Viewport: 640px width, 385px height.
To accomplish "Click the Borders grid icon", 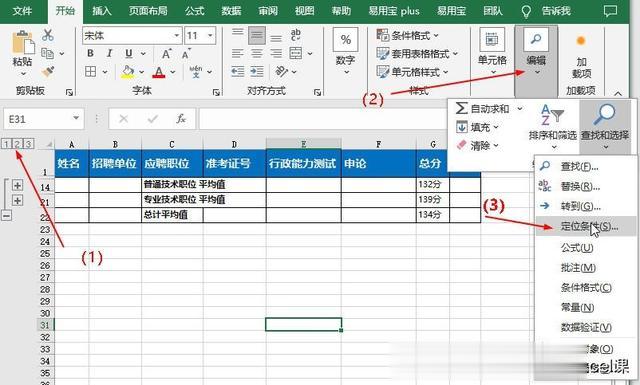I will (90, 72).
